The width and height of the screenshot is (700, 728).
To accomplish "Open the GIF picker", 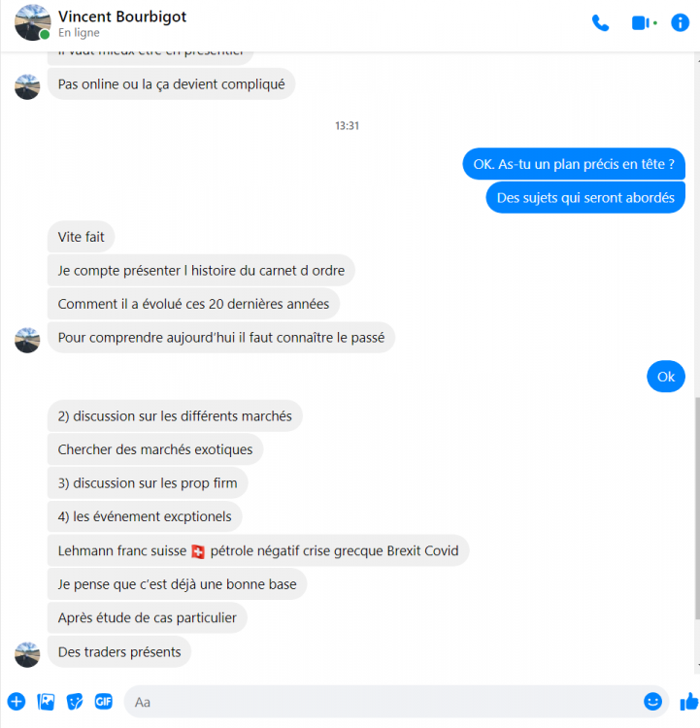I will (104, 702).
